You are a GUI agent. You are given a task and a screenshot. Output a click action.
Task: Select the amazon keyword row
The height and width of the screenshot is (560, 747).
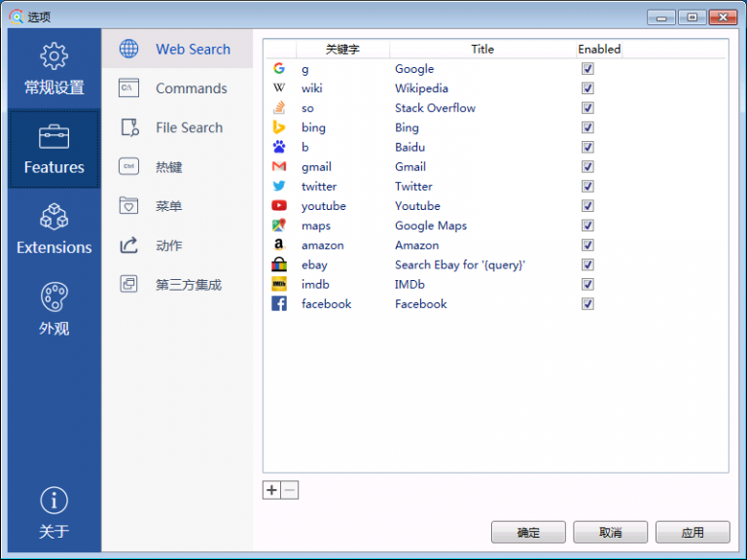click(x=322, y=245)
